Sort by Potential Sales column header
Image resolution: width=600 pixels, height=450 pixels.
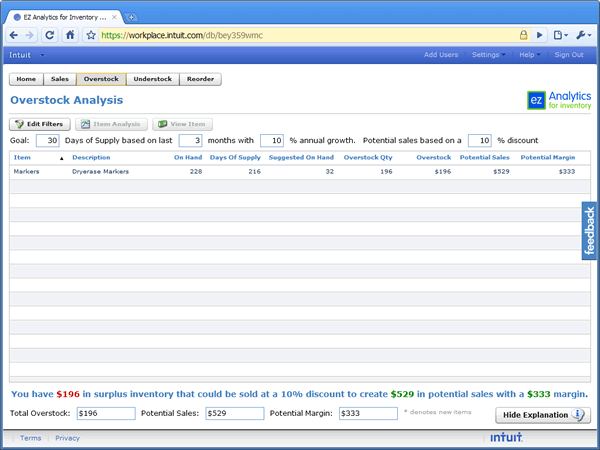point(484,157)
